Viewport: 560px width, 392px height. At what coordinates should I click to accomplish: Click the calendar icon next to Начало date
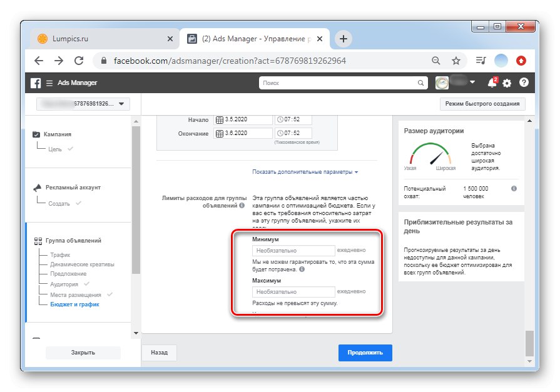tap(220, 119)
